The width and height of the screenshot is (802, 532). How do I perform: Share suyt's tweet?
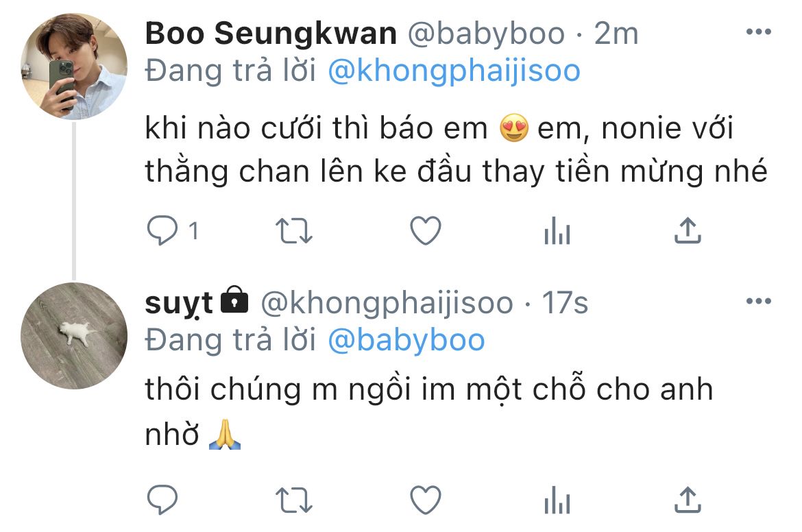click(x=688, y=499)
